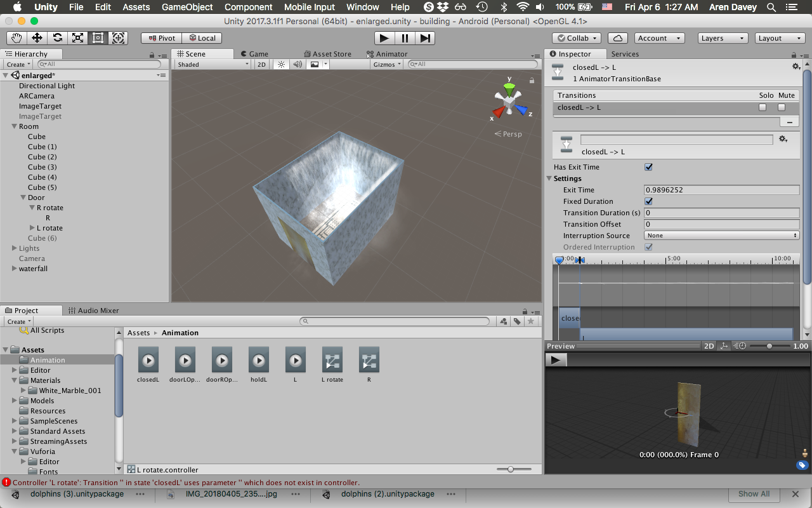Click the scene orientation gizmo cube

click(509, 101)
